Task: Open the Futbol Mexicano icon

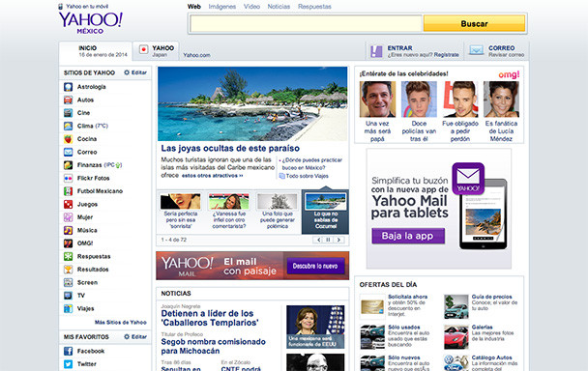Action: pyautogui.click(x=68, y=191)
